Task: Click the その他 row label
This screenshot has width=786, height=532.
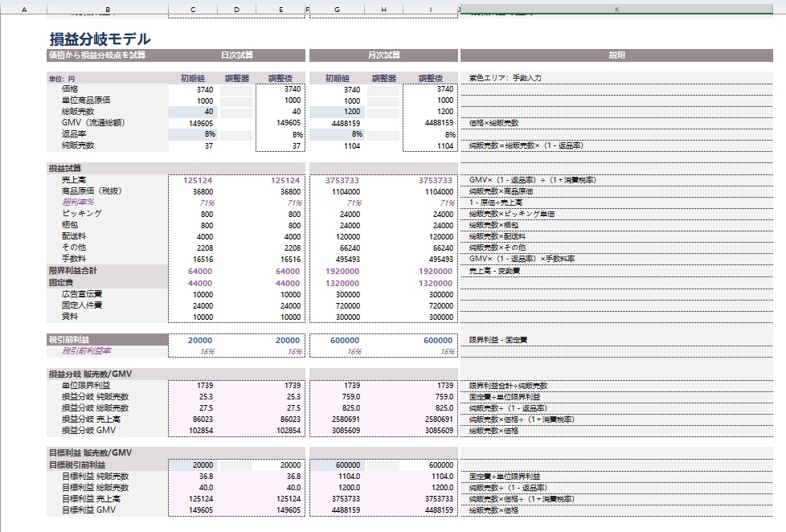Action: point(74,248)
